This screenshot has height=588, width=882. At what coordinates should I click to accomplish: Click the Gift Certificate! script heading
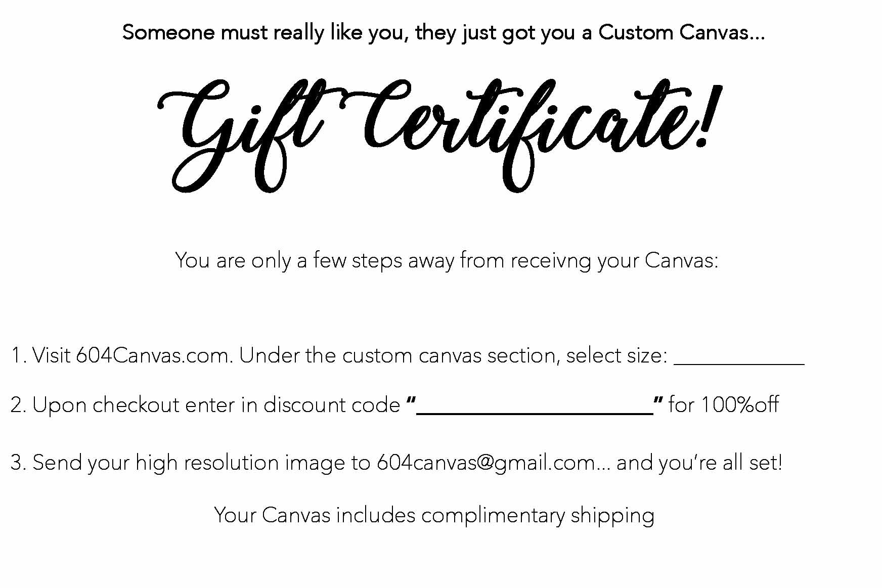point(439,135)
